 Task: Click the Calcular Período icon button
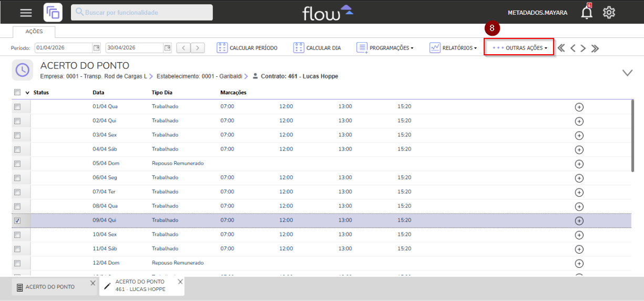(x=222, y=48)
